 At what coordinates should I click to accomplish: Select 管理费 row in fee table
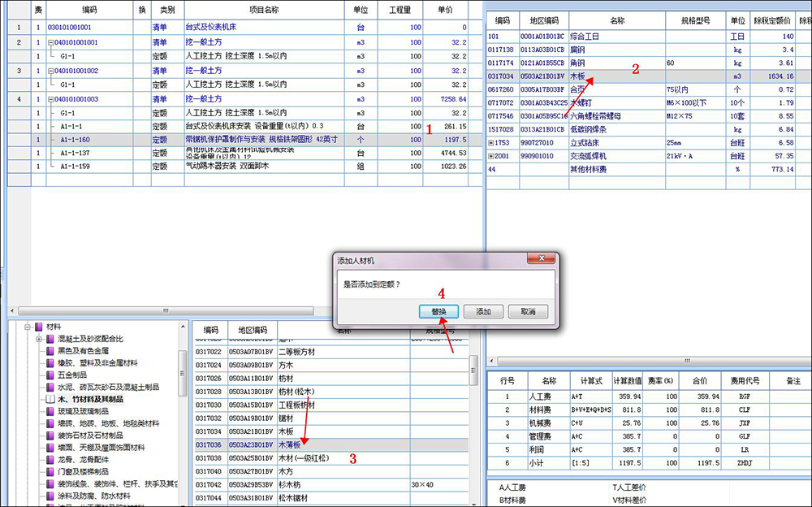[649, 436]
